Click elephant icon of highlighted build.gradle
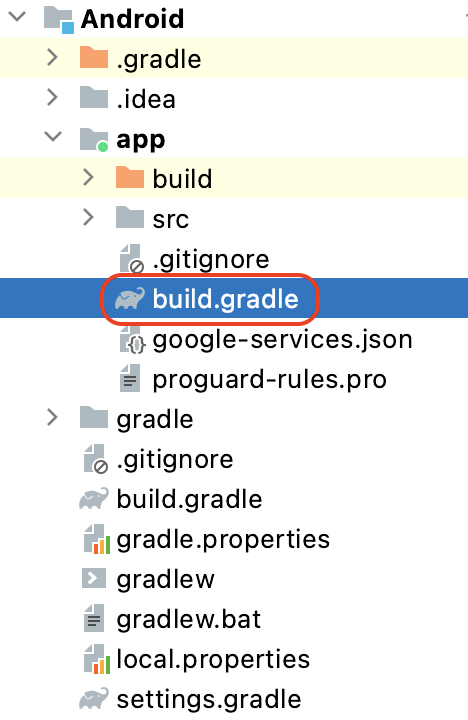 point(130,298)
